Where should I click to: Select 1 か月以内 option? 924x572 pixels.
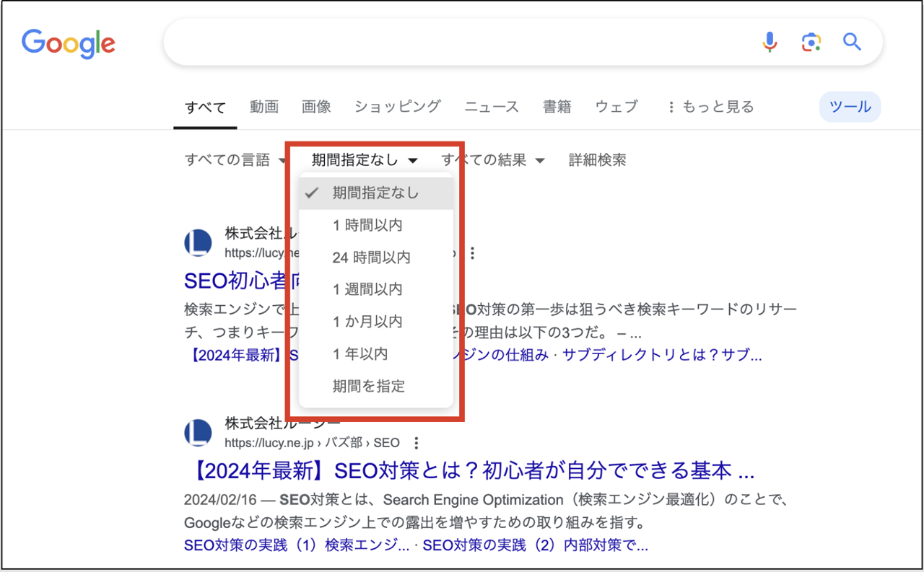pyautogui.click(x=376, y=322)
